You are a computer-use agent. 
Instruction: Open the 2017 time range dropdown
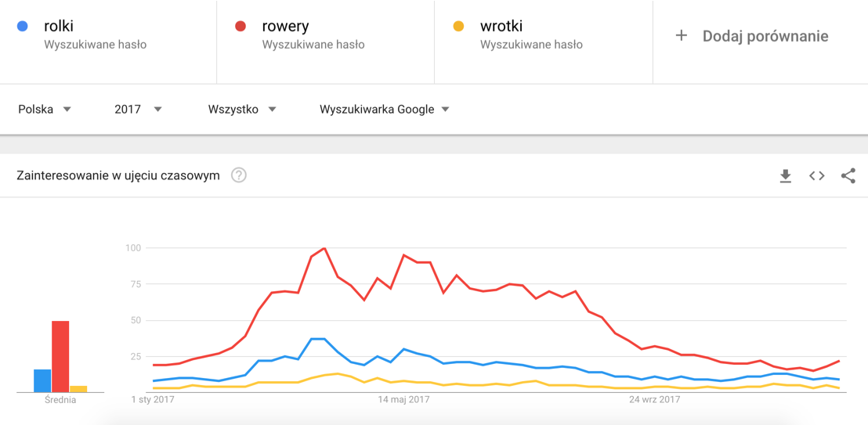click(x=139, y=109)
